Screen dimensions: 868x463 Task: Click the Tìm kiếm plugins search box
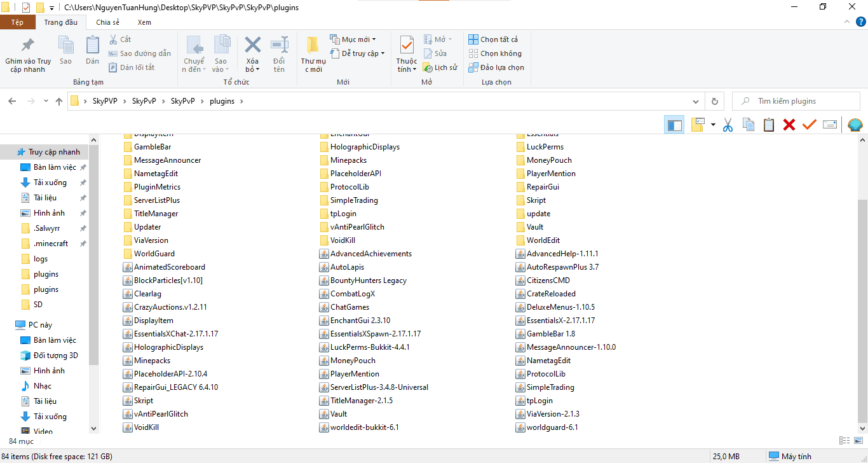click(797, 101)
